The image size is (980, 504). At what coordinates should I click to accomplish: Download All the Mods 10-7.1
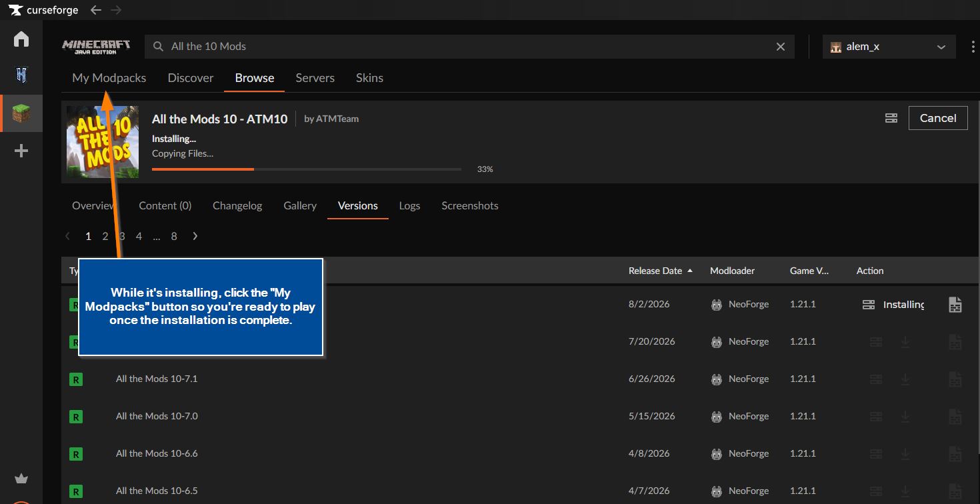tap(905, 379)
